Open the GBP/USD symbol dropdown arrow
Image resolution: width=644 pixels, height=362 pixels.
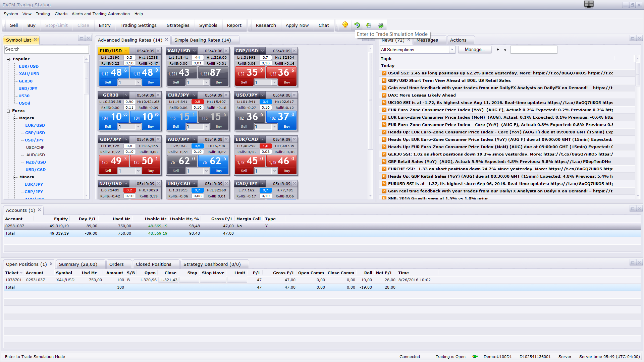pos(262,51)
